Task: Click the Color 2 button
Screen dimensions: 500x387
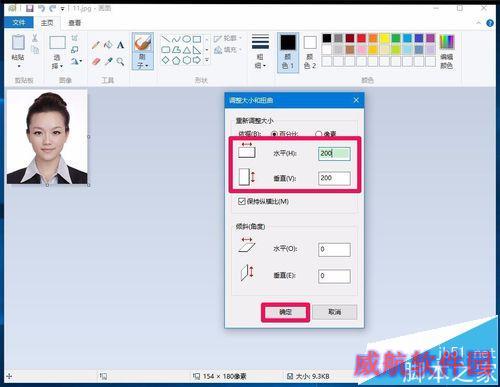Action: (x=310, y=52)
